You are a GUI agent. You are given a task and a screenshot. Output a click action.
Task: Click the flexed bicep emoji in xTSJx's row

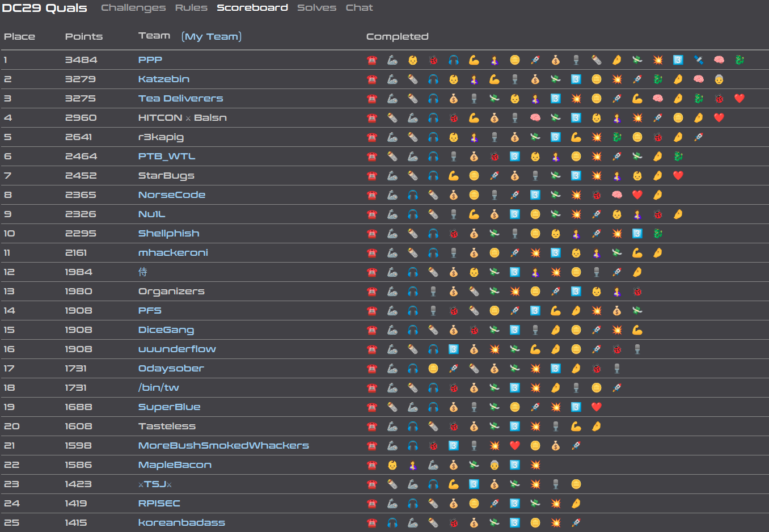point(454,484)
